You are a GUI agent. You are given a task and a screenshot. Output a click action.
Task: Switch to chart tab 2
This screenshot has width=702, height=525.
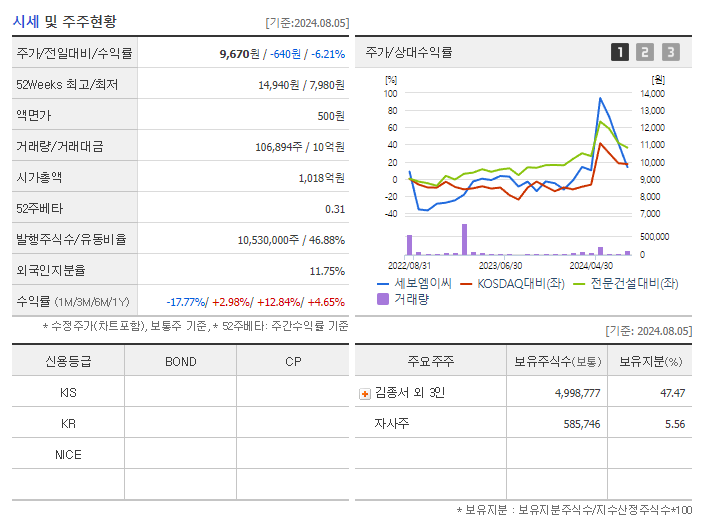[645, 52]
